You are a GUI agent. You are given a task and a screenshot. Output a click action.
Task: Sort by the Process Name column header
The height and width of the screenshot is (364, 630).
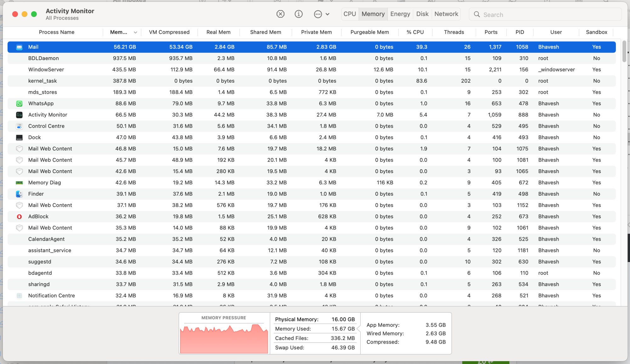pyautogui.click(x=56, y=32)
